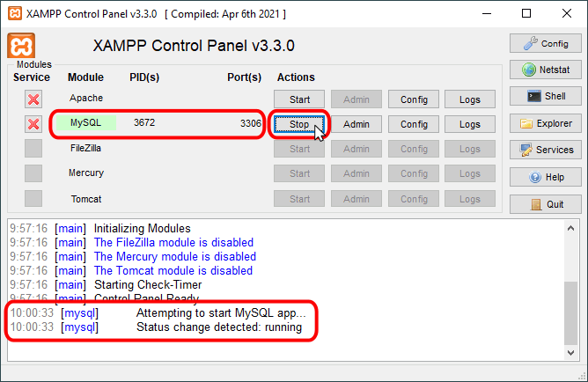
Task: View MySQL Logs
Action: click(x=470, y=124)
